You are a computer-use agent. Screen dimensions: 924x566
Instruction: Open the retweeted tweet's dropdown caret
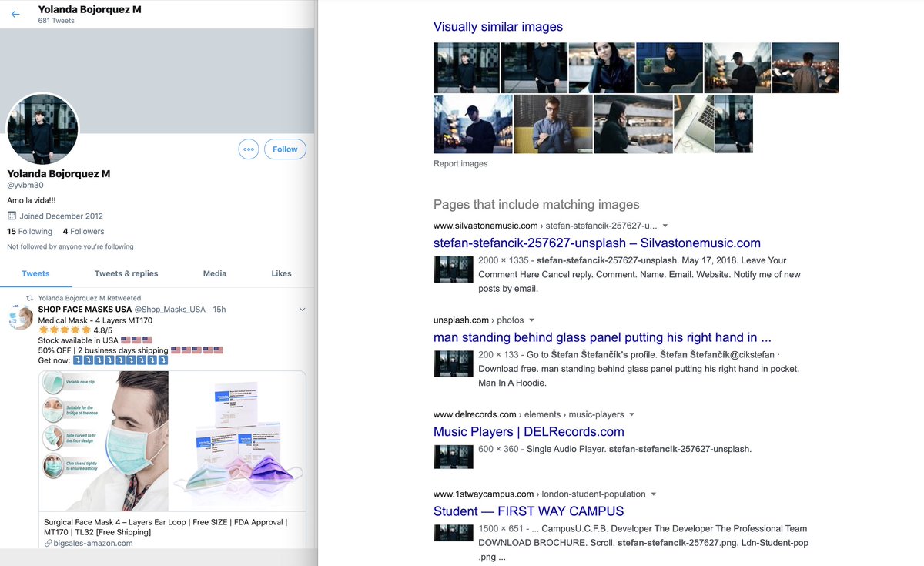pyautogui.click(x=302, y=310)
